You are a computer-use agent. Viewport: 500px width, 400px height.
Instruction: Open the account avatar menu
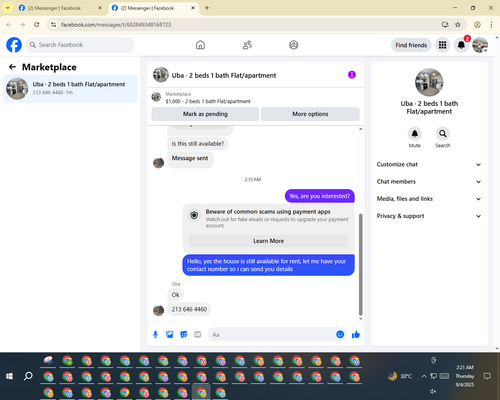click(x=480, y=45)
